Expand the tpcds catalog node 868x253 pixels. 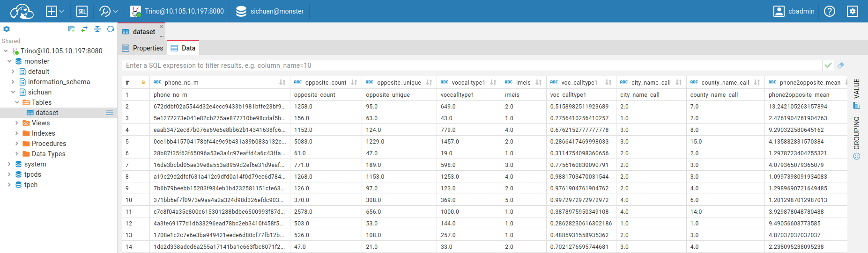[x=9, y=174]
